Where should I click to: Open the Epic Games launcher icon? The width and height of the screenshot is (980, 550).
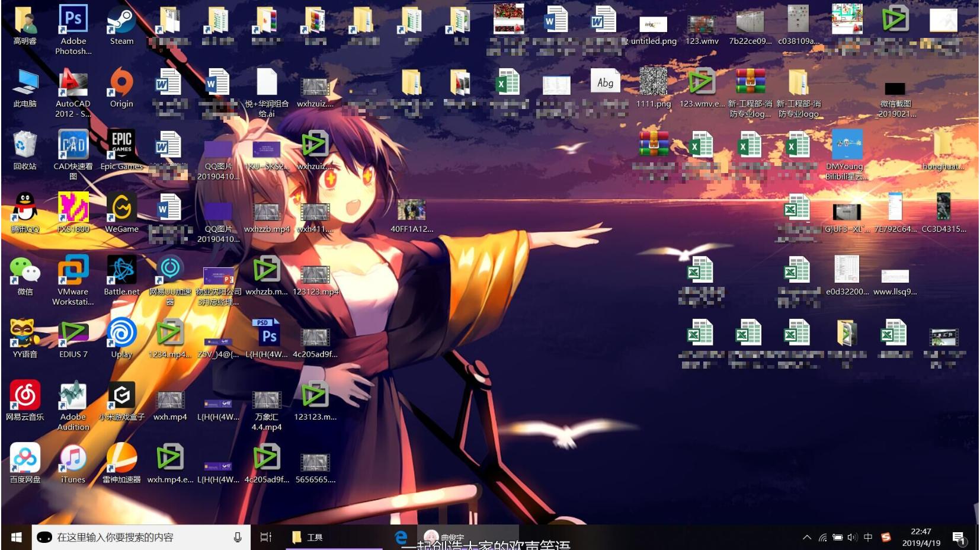coord(121,151)
